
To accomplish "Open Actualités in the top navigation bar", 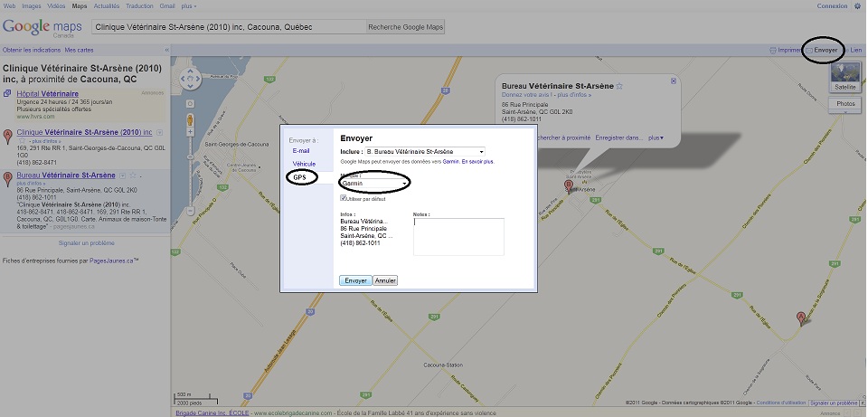I will pos(107,6).
